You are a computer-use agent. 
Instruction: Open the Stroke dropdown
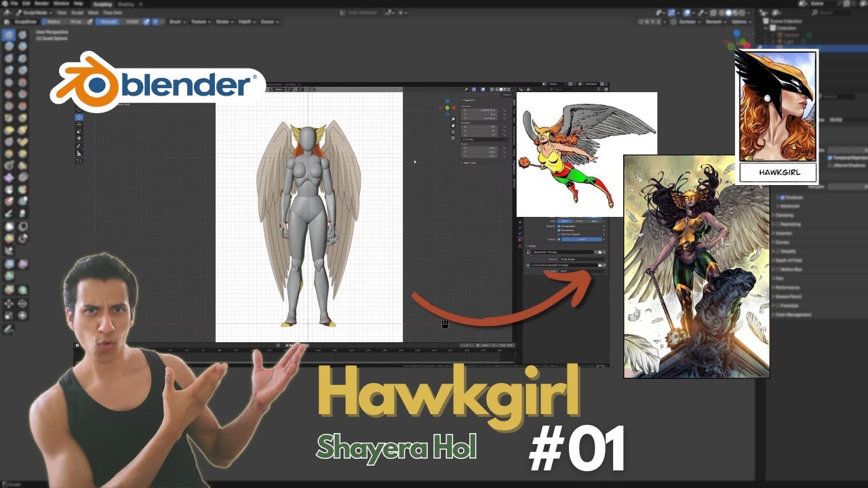coord(224,22)
